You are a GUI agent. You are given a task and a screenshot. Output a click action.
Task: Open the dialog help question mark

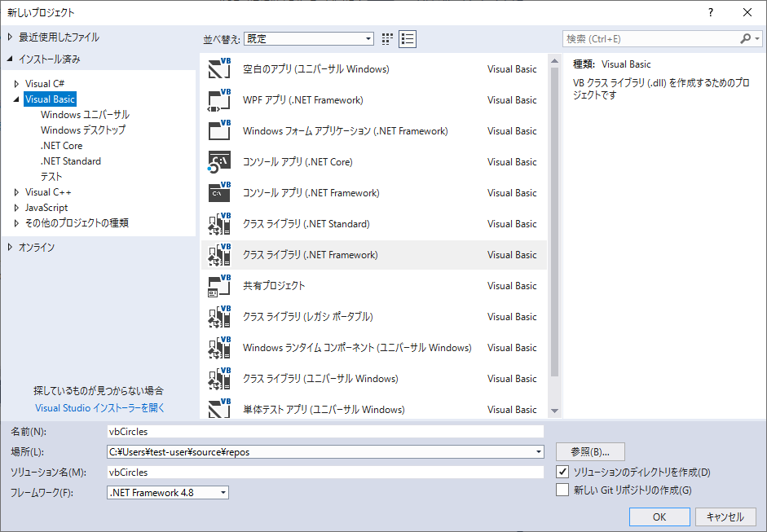(x=711, y=13)
